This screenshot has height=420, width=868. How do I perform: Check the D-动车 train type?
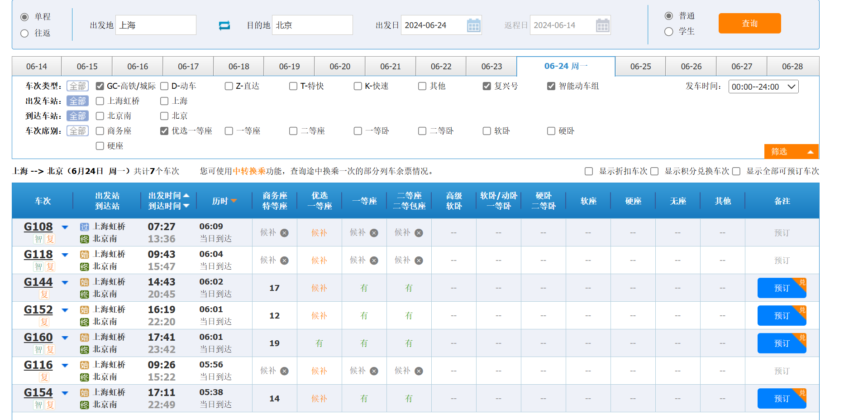click(x=164, y=86)
